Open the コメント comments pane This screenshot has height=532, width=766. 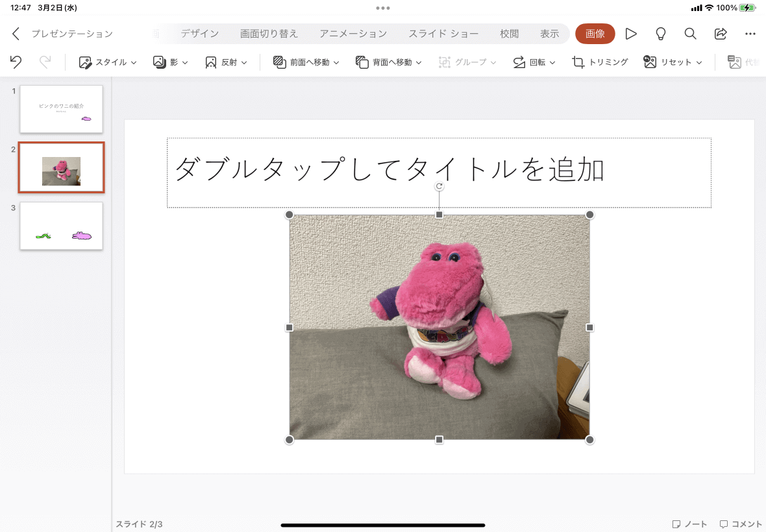(x=741, y=524)
